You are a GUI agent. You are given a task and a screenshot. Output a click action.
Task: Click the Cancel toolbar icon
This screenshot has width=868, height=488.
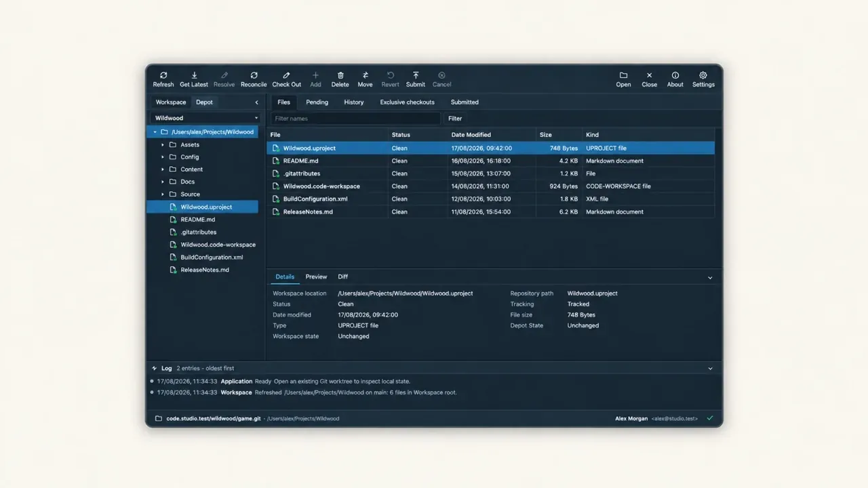[441, 75]
